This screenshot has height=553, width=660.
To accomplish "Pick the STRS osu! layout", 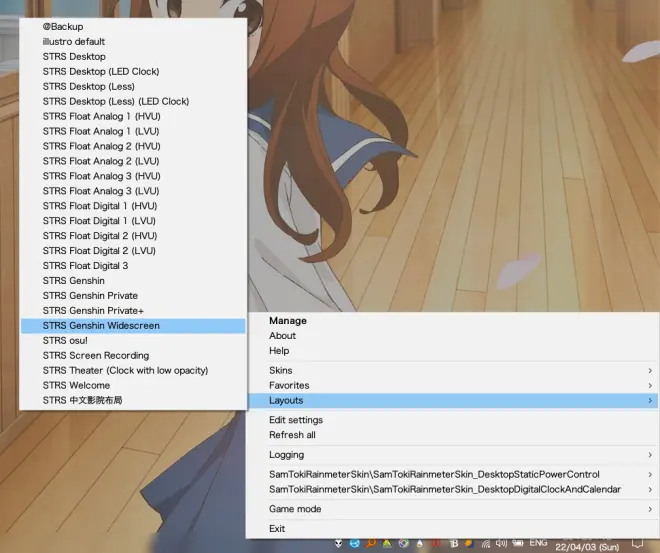I will 133,340.
